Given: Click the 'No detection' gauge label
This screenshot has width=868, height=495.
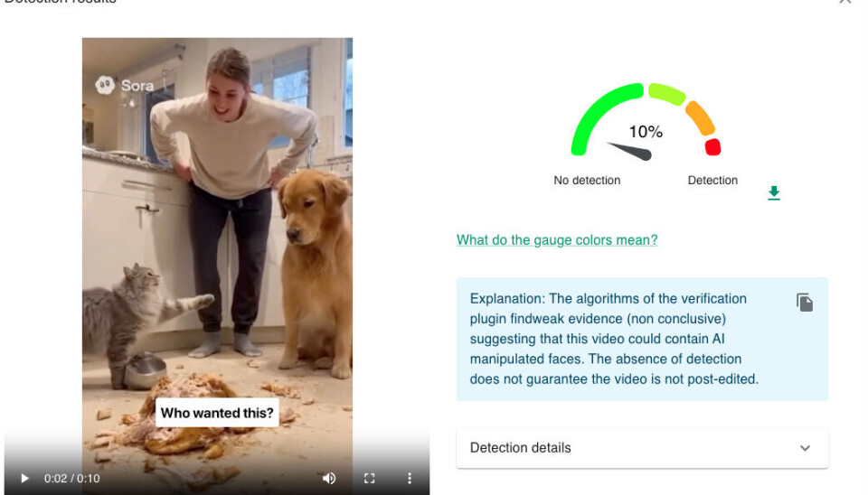Looking at the screenshot, I should (x=587, y=181).
